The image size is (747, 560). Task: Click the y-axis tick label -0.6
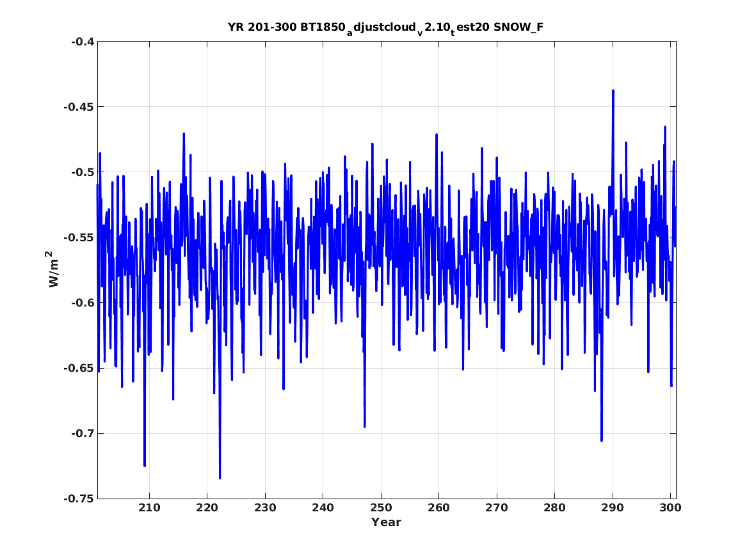tap(83, 303)
